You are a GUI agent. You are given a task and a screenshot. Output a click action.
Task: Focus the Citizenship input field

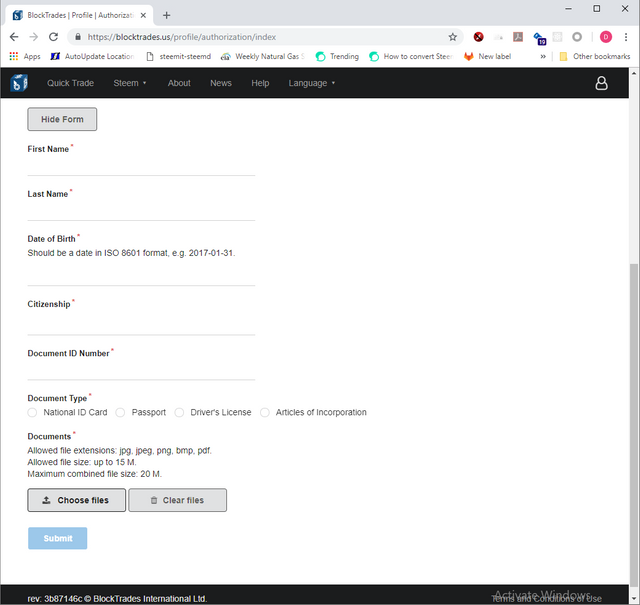click(x=141, y=326)
